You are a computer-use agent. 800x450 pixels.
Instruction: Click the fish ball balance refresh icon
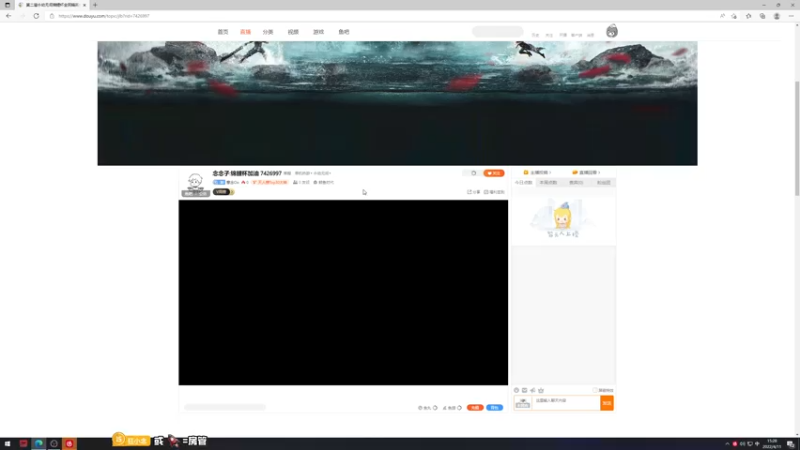[x=435, y=408]
